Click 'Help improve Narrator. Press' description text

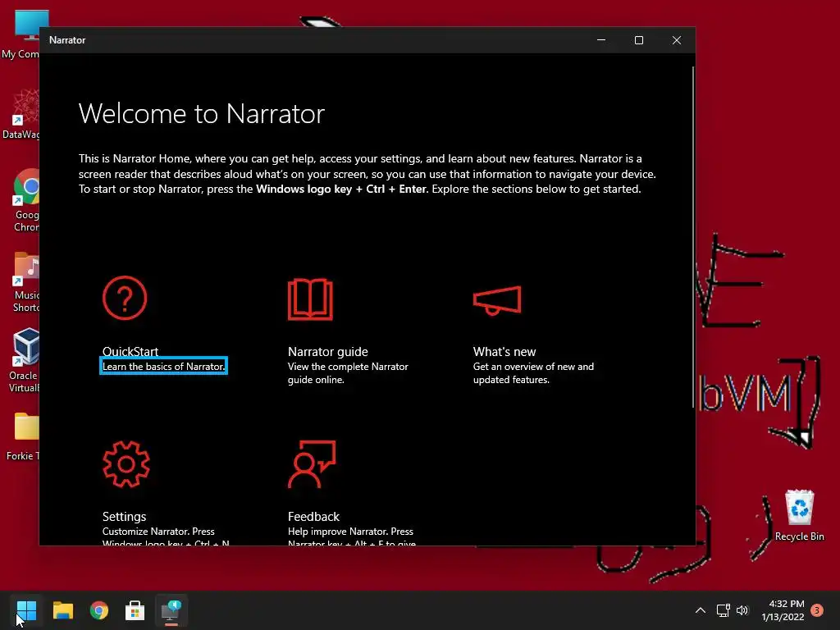point(350,532)
